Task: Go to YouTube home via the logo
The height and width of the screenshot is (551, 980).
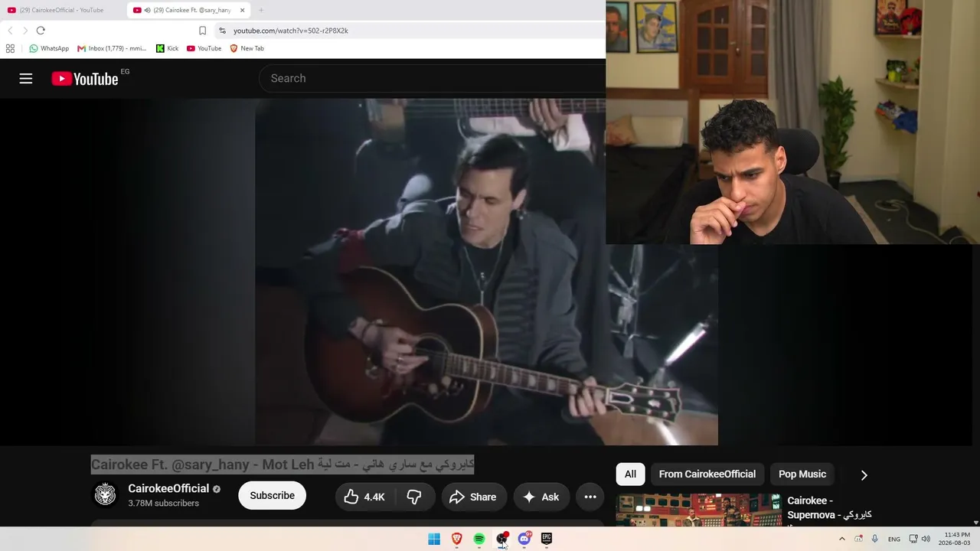Action: pyautogui.click(x=85, y=79)
